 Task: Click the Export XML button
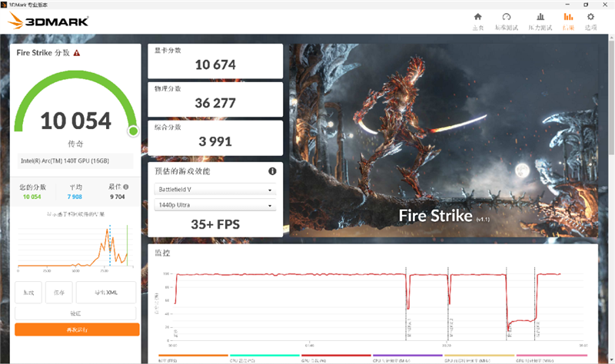106,293
